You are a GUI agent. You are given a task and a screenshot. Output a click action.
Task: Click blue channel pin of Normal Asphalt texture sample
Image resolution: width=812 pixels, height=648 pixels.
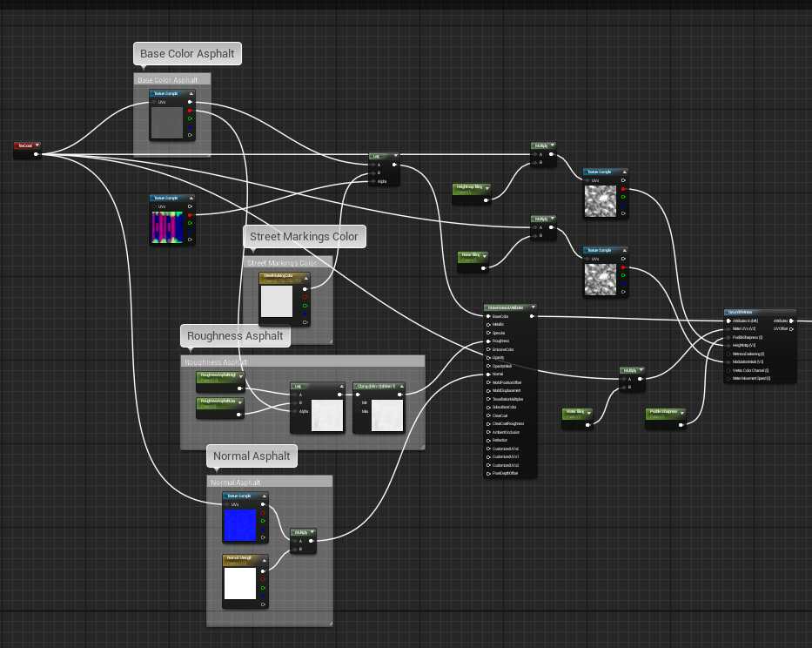pyautogui.click(x=263, y=530)
